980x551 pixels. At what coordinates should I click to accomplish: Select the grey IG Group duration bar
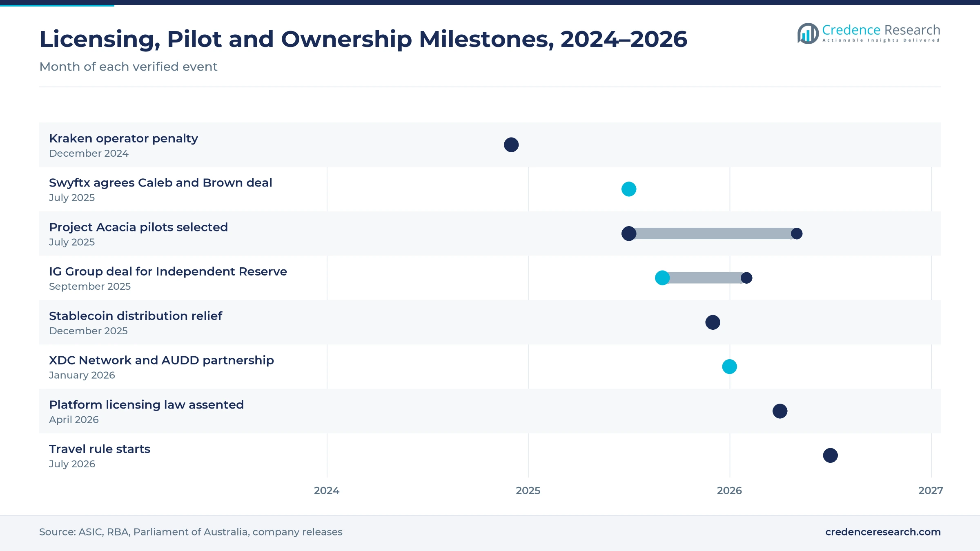point(705,278)
